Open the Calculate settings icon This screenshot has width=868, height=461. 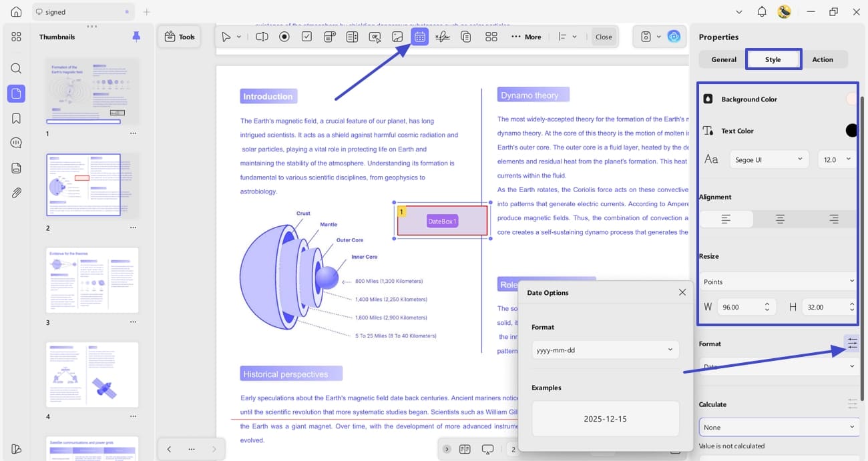click(x=852, y=404)
